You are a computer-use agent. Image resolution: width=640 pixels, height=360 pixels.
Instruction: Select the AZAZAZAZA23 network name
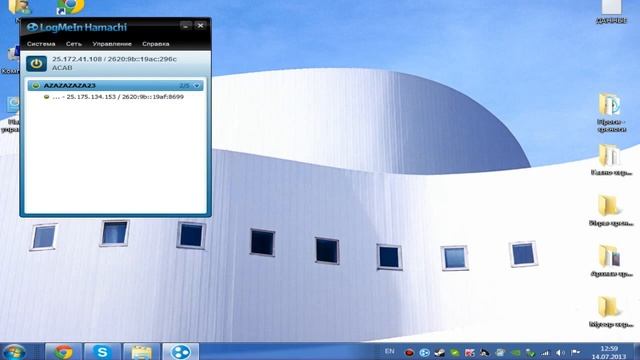tap(69, 86)
